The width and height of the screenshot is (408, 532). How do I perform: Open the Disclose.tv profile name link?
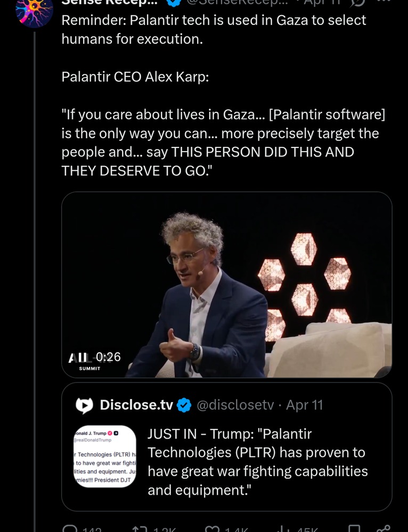(x=136, y=405)
